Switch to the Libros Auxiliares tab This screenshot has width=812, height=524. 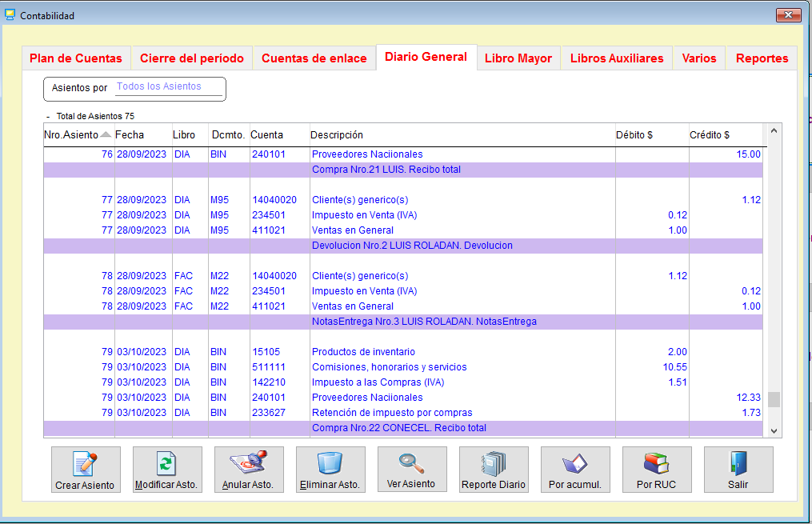(616, 58)
